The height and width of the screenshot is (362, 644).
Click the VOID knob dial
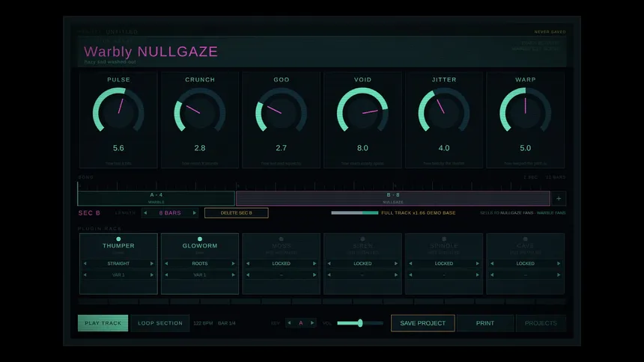click(x=362, y=112)
